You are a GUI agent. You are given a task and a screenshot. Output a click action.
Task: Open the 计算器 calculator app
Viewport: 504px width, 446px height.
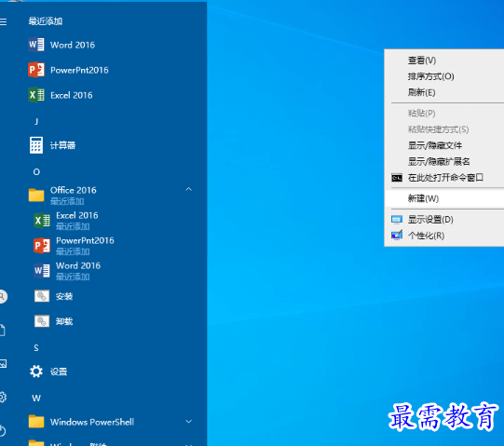52,145
